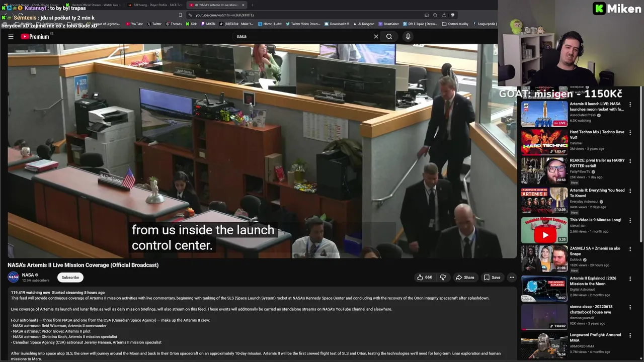Open This Video Is 9 Minutes Long thumbnail

pos(544,230)
